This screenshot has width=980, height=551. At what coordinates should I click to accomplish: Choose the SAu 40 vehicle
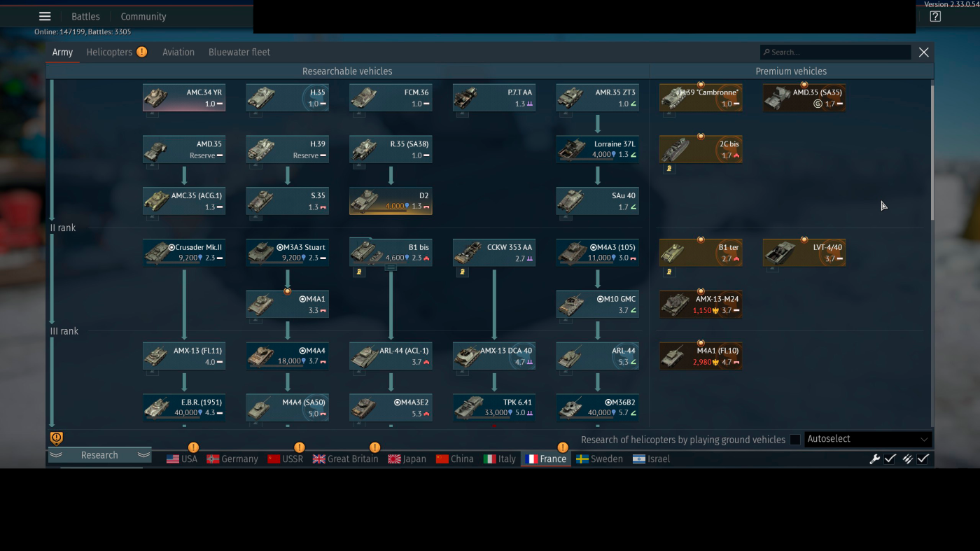click(598, 202)
